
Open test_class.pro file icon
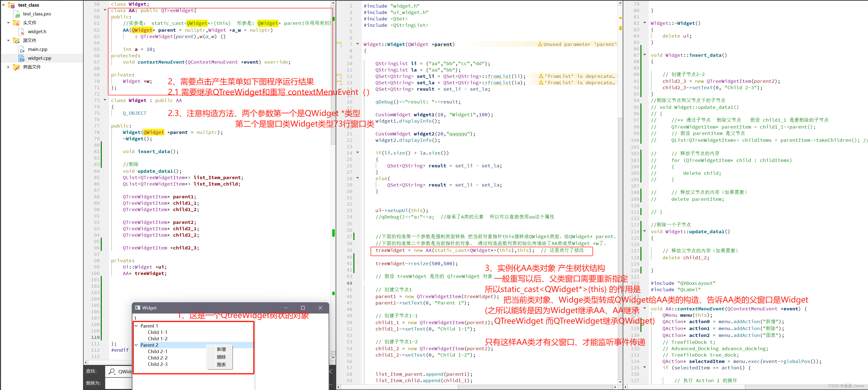[x=17, y=14]
